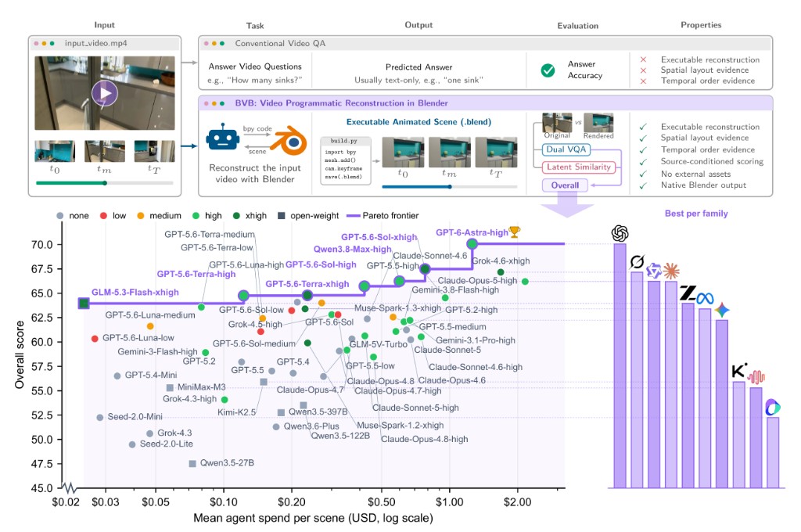This screenshot has height=532, width=801.
Task: Click the trophy icon beside GPT-6-Astra-high
Action: click(515, 232)
